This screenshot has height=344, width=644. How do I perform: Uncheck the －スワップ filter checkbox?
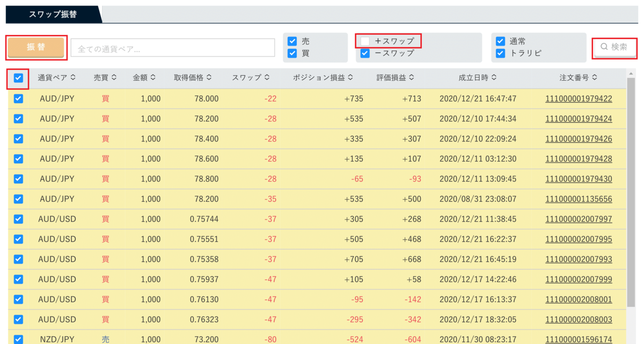point(365,53)
